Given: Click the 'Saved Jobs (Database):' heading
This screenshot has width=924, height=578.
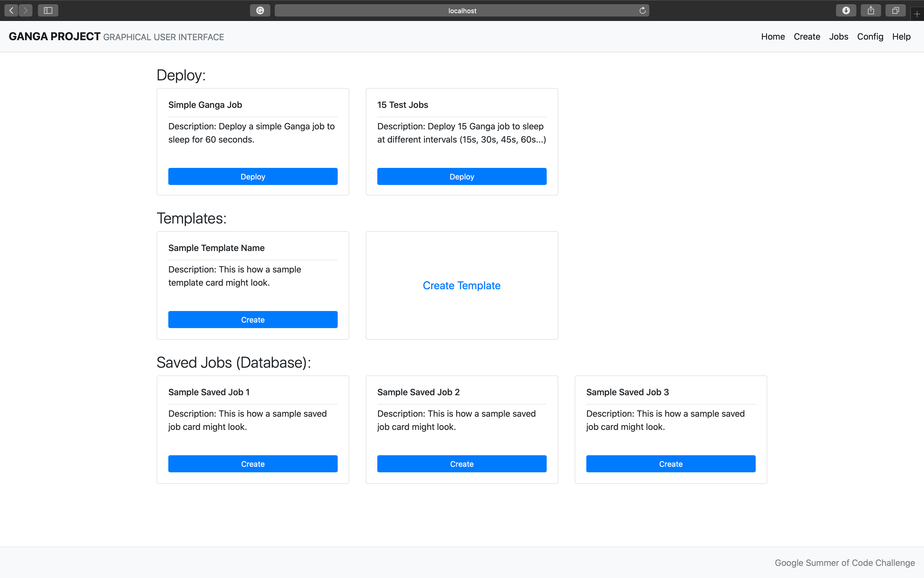Looking at the screenshot, I should click(234, 362).
